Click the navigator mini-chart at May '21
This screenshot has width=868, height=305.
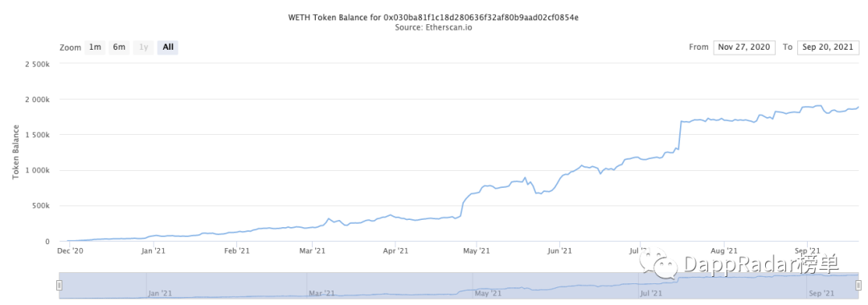(489, 293)
